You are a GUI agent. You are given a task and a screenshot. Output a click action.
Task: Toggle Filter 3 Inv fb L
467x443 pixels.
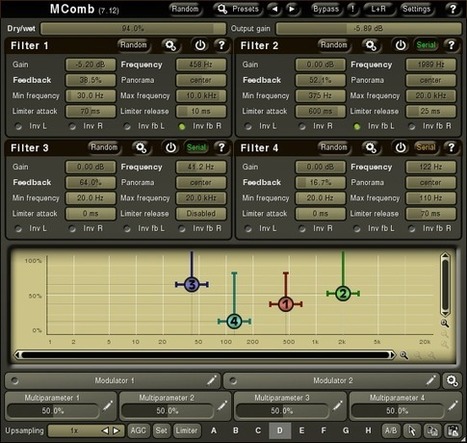click(127, 229)
